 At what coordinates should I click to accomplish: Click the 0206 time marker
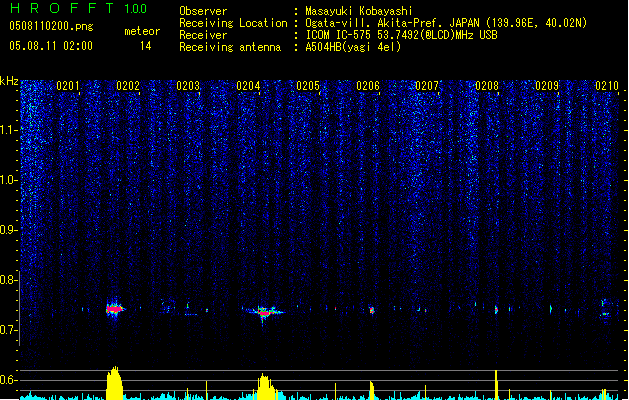[x=368, y=86]
